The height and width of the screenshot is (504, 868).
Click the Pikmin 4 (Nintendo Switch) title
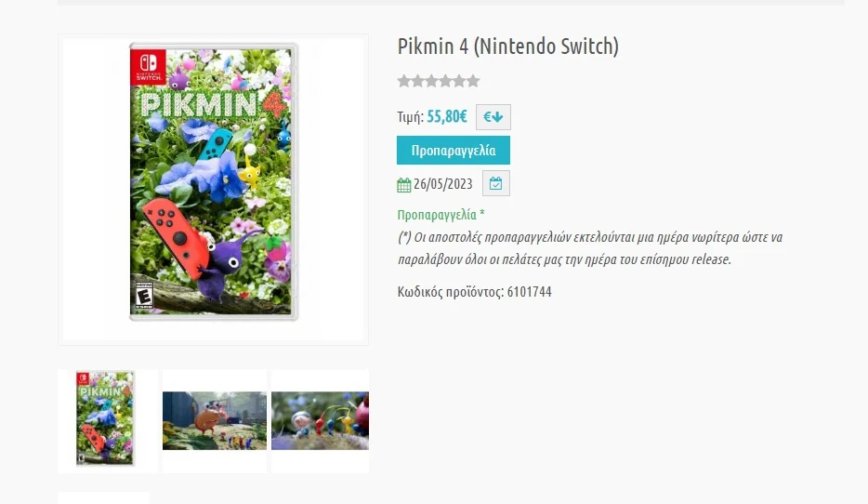pyautogui.click(x=507, y=46)
